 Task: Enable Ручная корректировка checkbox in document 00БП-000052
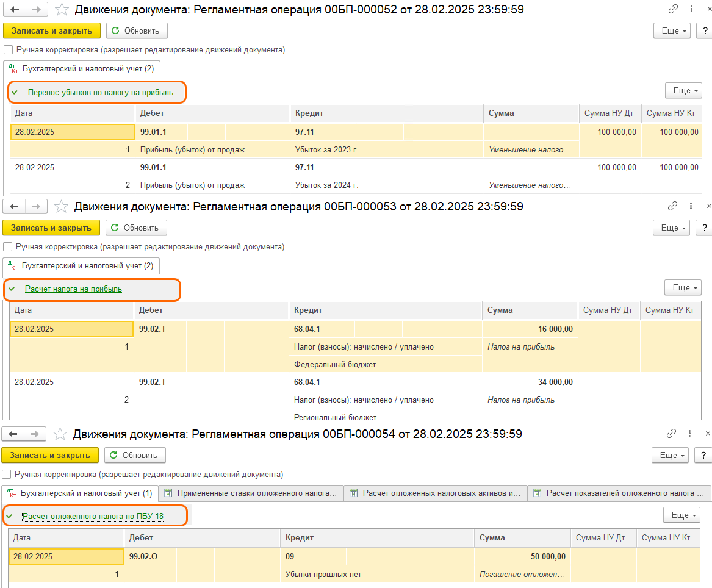tap(8, 50)
